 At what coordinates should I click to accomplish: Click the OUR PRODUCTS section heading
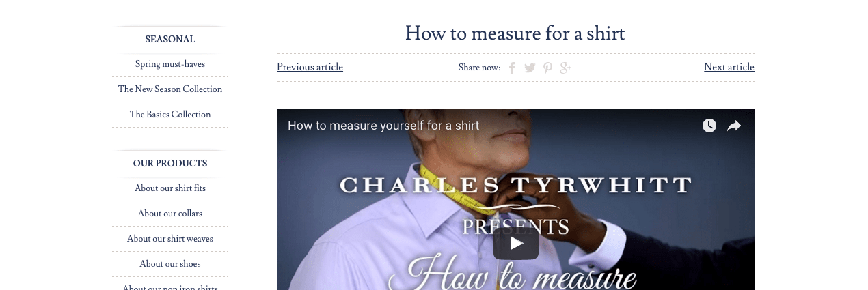pyautogui.click(x=170, y=164)
